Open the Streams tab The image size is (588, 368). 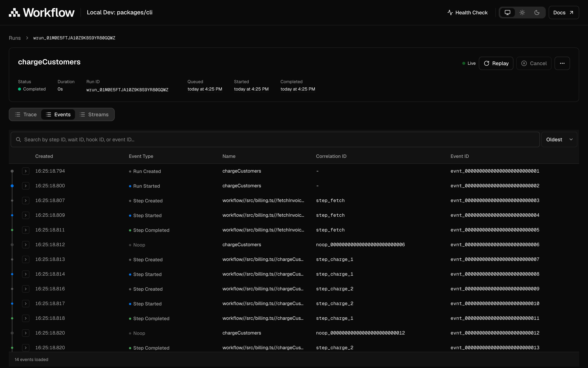click(x=94, y=114)
